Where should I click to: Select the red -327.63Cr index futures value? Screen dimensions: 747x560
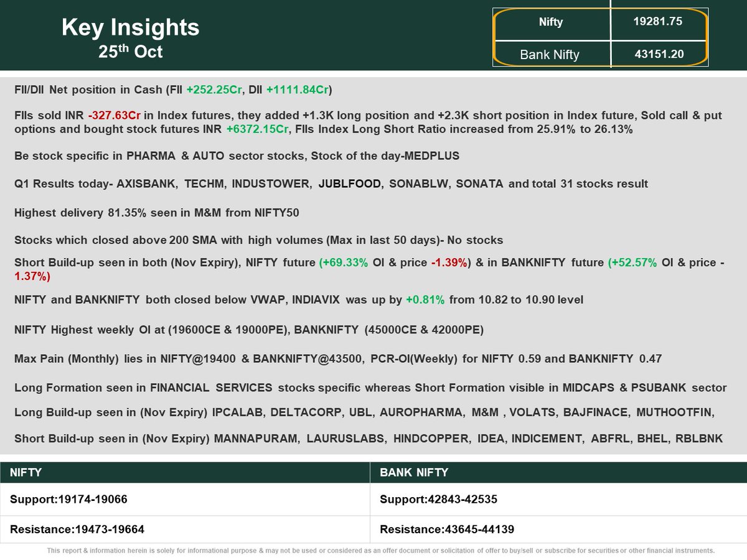pos(116,116)
